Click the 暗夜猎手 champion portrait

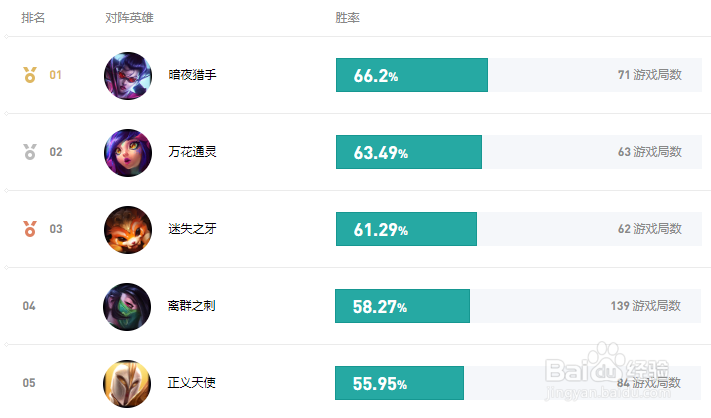pos(128,76)
